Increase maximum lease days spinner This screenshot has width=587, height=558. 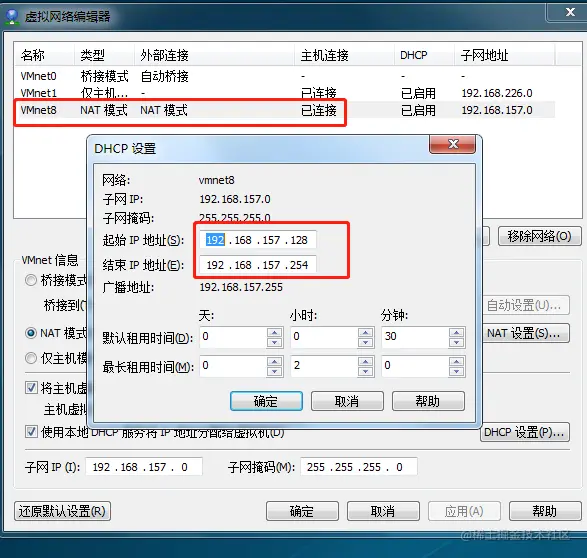(x=275, y=362)
